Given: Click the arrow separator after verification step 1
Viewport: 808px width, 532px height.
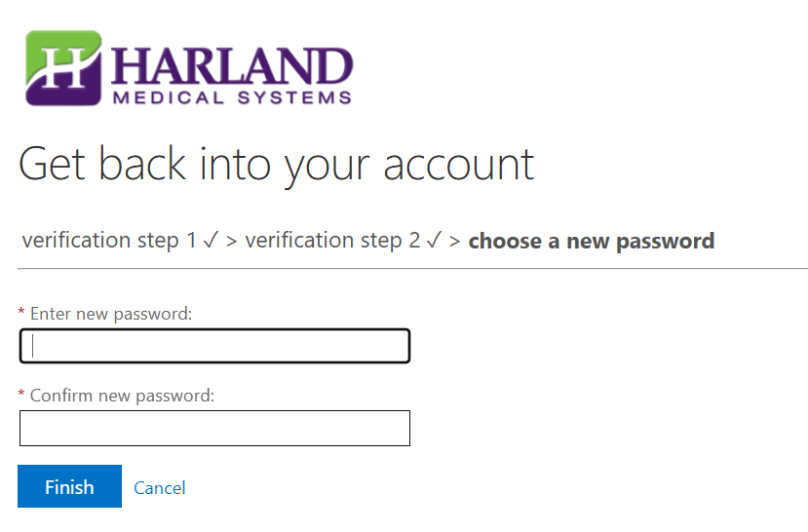Looking at the screenshot, I should [232, 242].
